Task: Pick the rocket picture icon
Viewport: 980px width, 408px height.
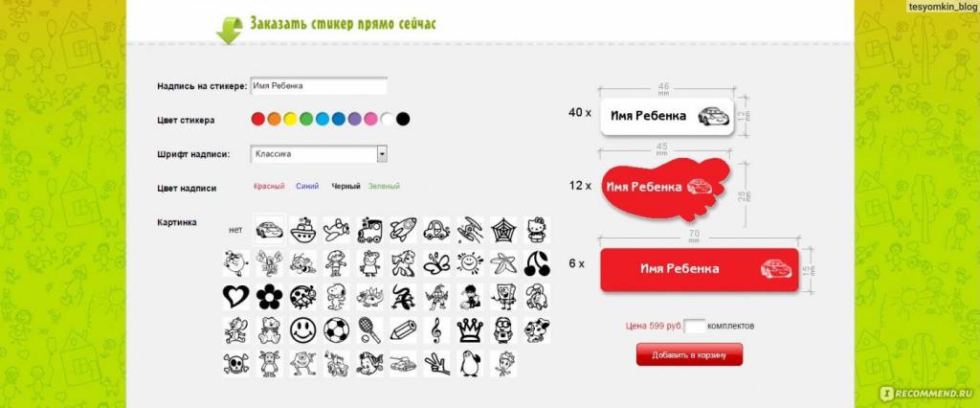Action: tap(404, 230)
